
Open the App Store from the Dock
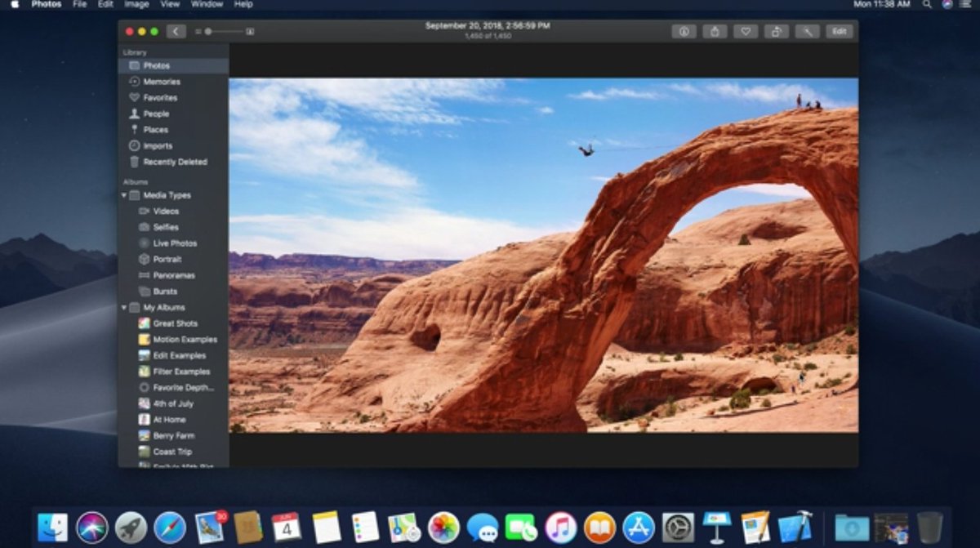(639, 528)
